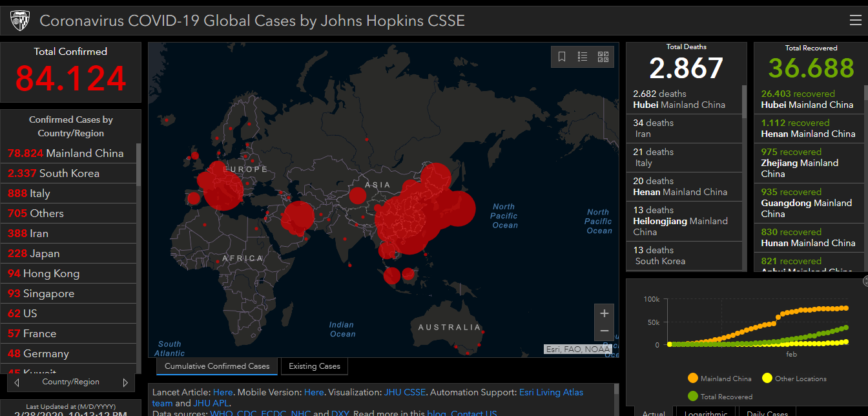Show the map legend list
The width and height of the screenshot is (868, 416).
[583, 57]
